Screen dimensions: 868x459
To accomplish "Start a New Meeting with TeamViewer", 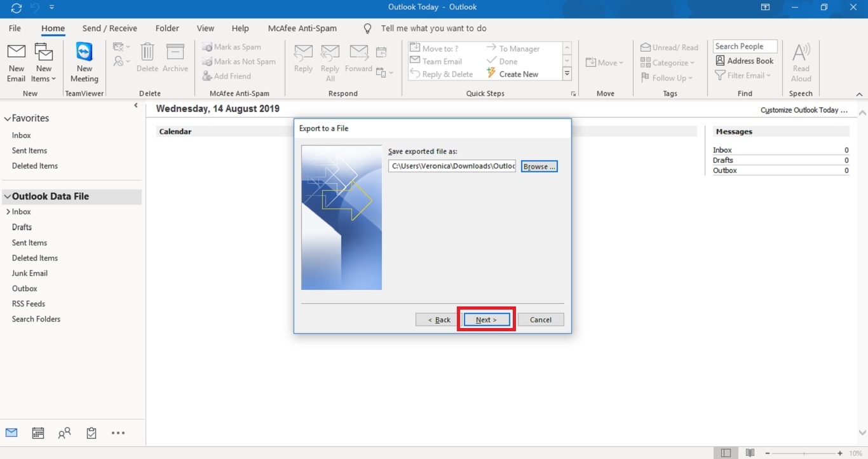I will 85,63.
